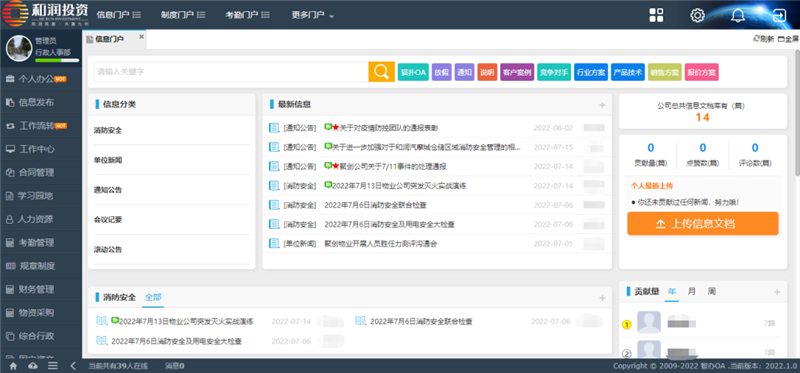800x373 pixels.
Task: Open 关于对疫情防控团队的通报表彰 notice
Action: point(389,128)
